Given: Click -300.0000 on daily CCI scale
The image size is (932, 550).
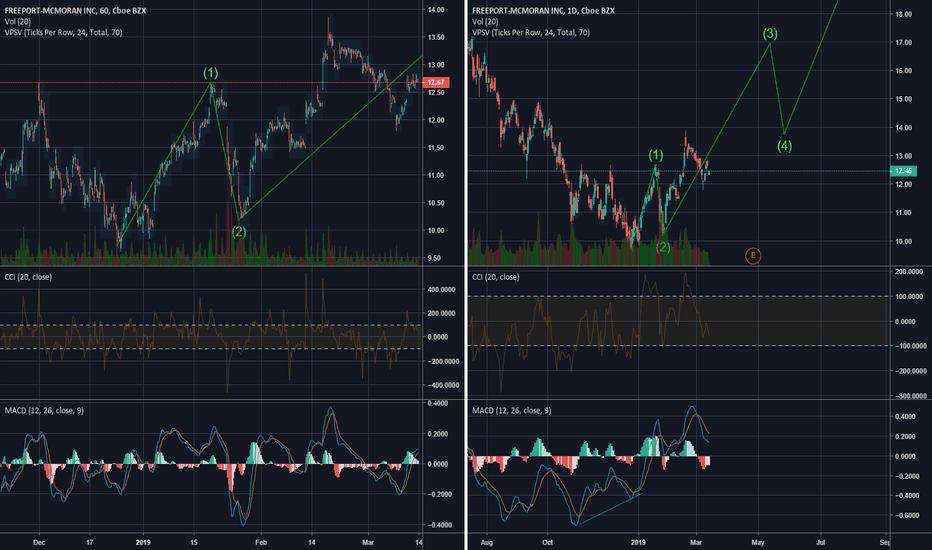Looking at the screenshot, I should (909, 395).
